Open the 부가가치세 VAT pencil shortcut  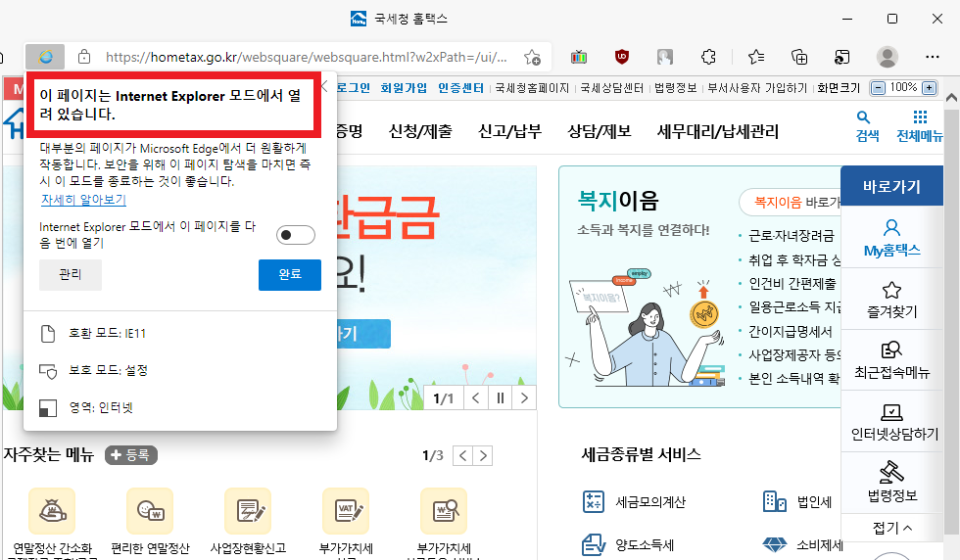point(346,510)
